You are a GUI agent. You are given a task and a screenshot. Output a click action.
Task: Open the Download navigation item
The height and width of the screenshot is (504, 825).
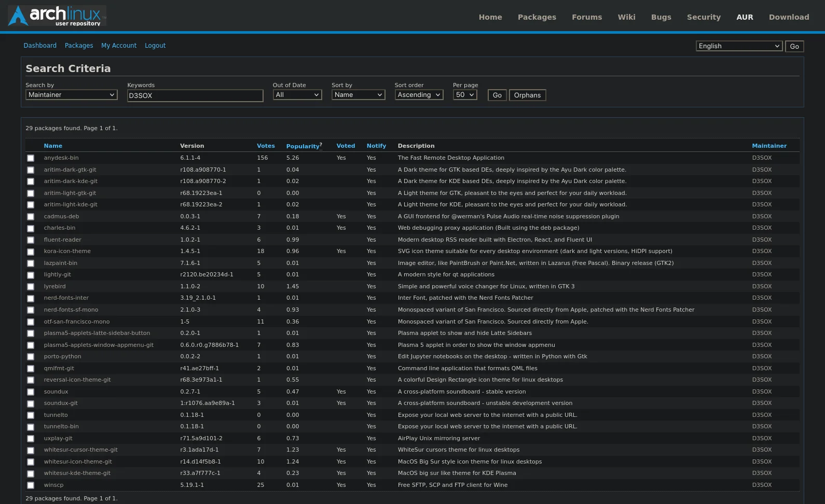(x=789, y=17)
